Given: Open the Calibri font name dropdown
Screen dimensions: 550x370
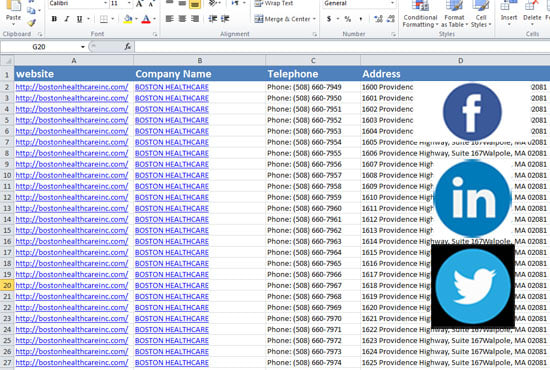Looking at the screenshot, I should 105,4.
